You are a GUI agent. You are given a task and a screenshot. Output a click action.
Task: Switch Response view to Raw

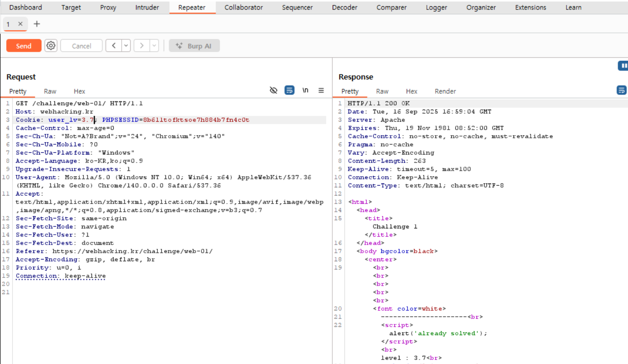(382, 91)
